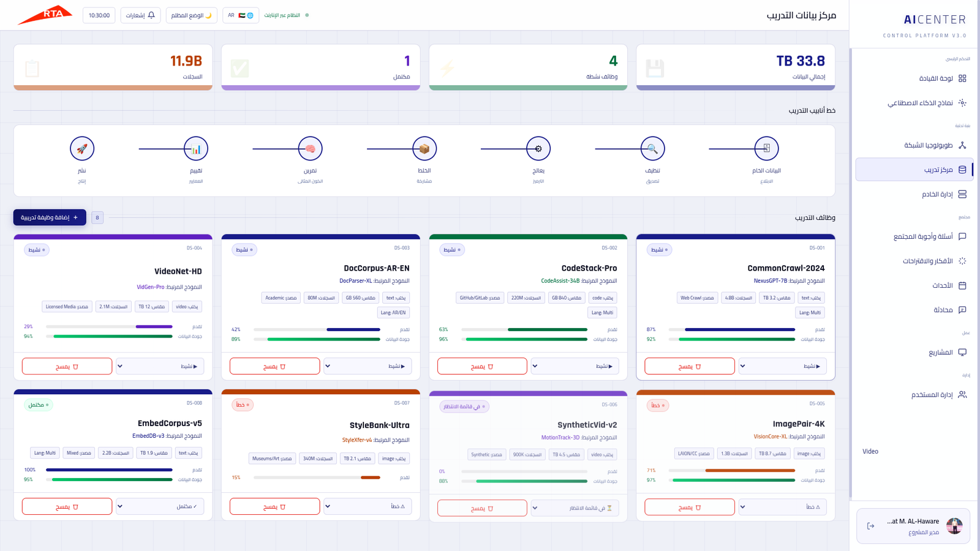Click the RTA logo in the header

point(45,15)
